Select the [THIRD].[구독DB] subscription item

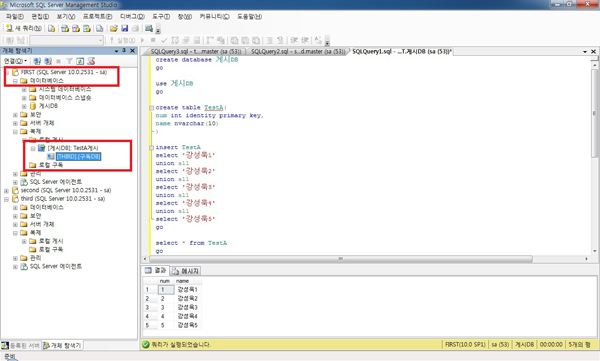(x=78, y=157)
